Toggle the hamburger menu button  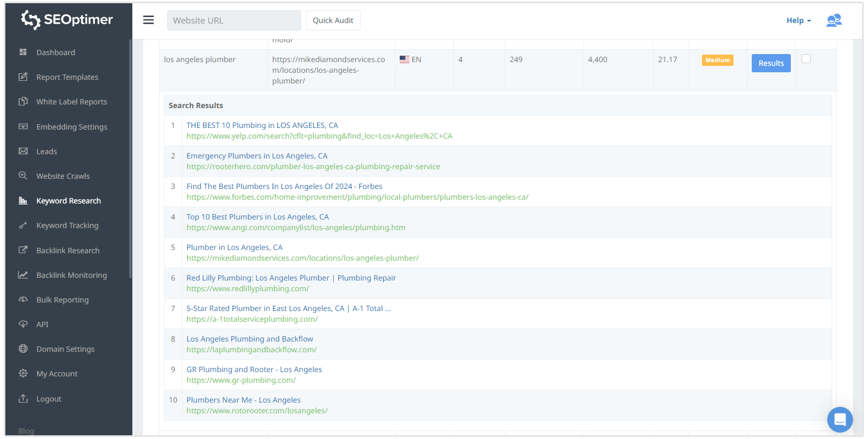click(148, 20)
